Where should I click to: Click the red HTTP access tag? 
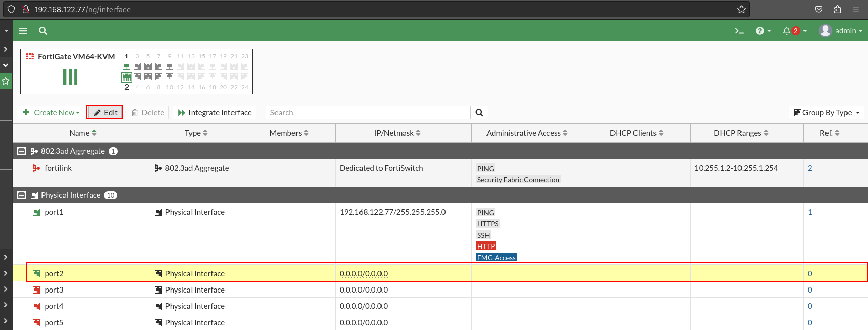[486, 246]
